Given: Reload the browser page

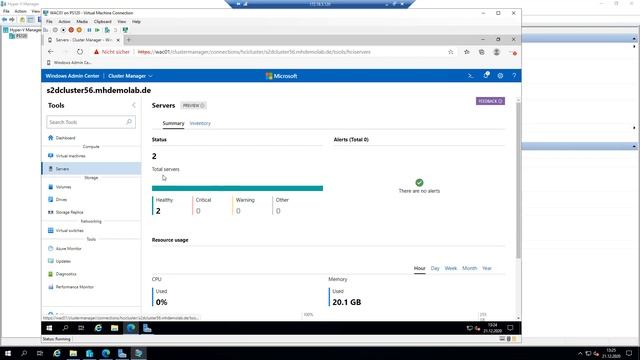Looking at the screenshot, I should pos(80,52).
